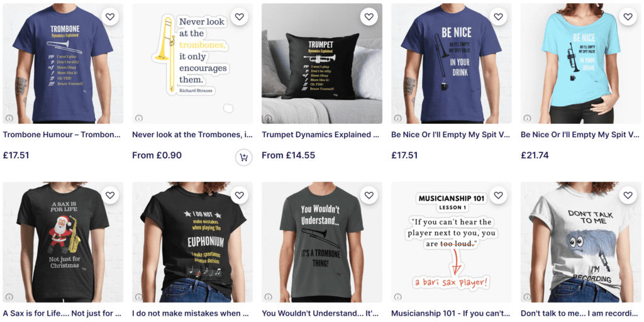Heart the Never look at the Trombones sticker

point(240,17)
